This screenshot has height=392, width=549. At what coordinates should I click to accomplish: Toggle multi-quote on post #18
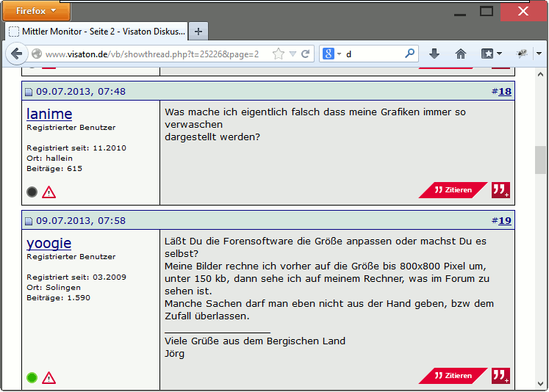click(x=500, y=190)
